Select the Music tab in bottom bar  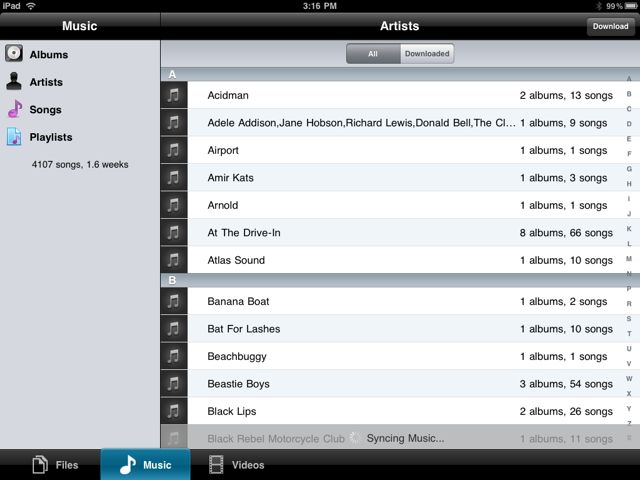pos(145,464)
